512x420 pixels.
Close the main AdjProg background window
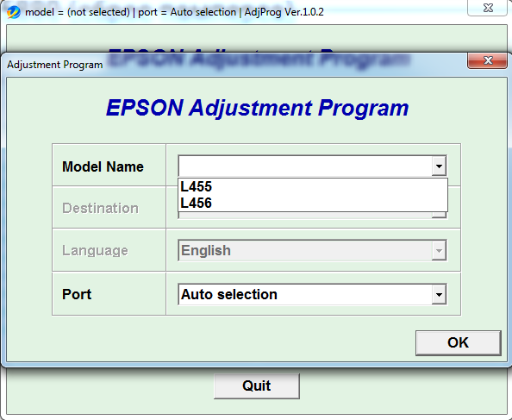(x=488, y=8)
